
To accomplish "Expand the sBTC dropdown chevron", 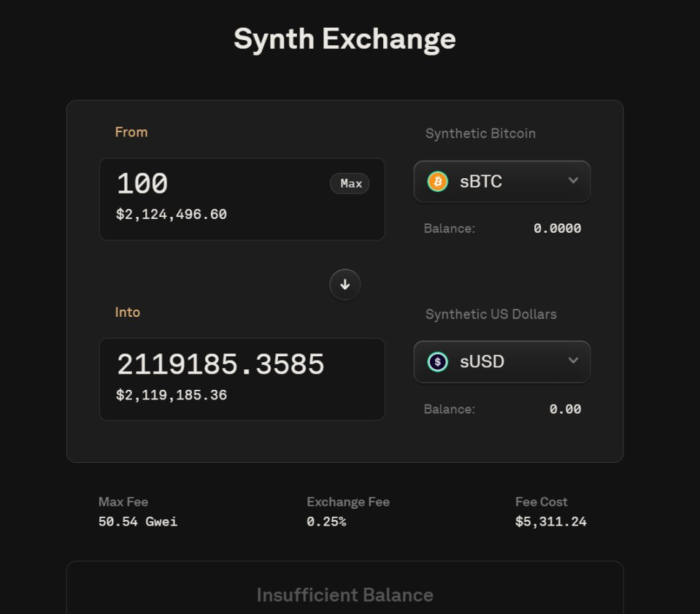I will point(573,181).
